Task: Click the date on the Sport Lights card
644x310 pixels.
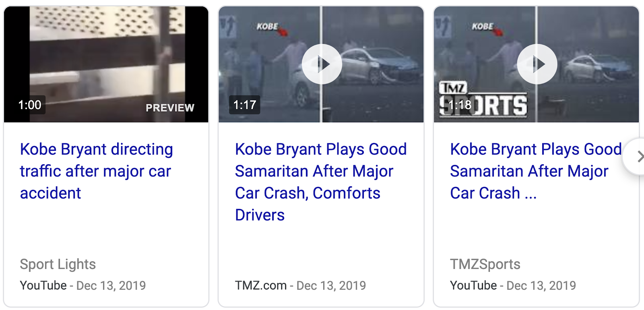Action: click(111, 285)
